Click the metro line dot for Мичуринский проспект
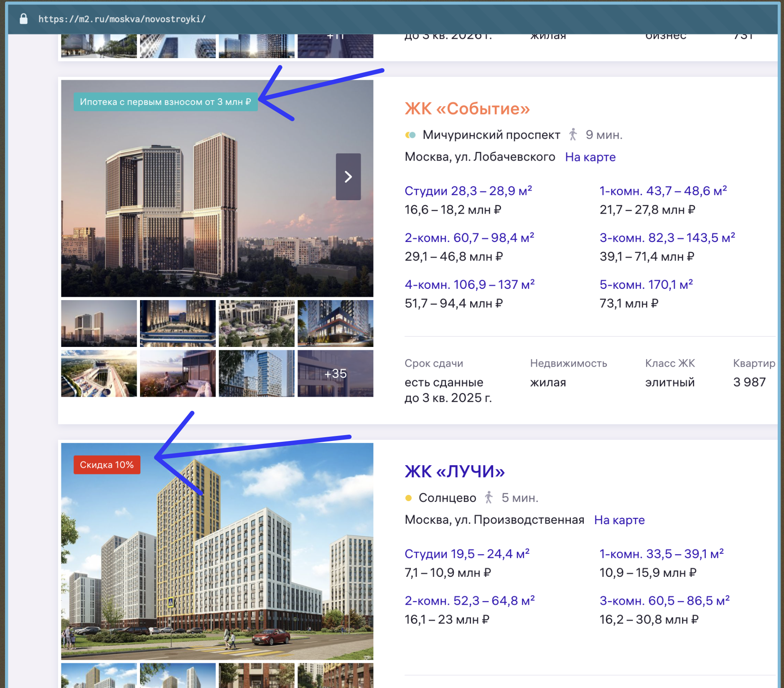Viewport: 784px width, 688px height. 410,135
